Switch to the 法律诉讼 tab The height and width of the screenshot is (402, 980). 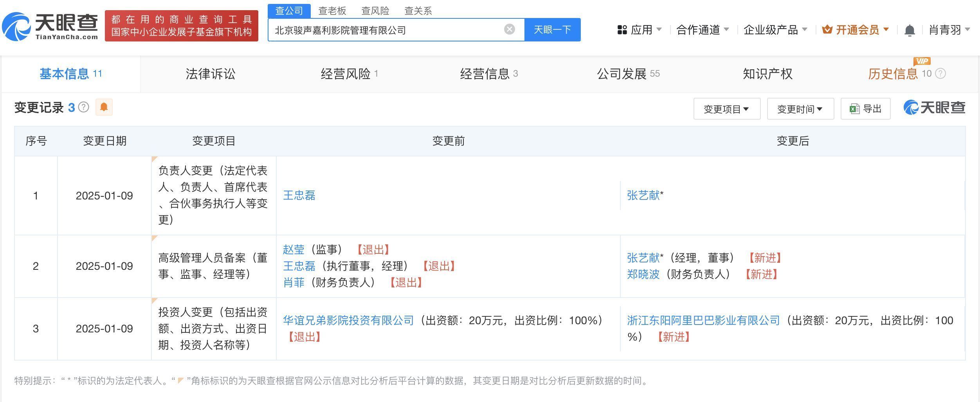pyautogui.click(x=211, y=74)
